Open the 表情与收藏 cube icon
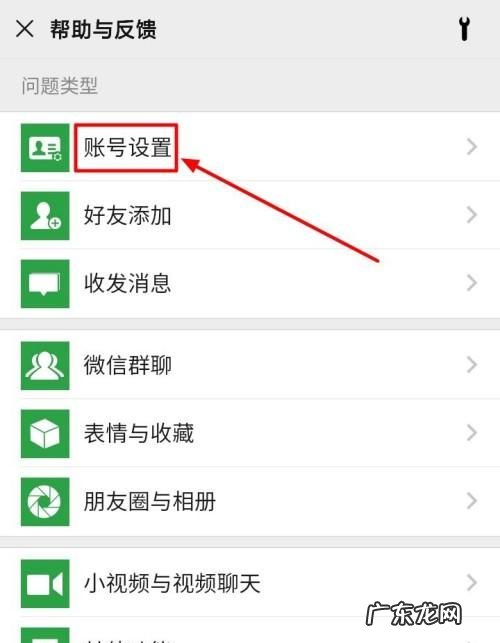The image size is (500, 643). (x=45, y=433)
